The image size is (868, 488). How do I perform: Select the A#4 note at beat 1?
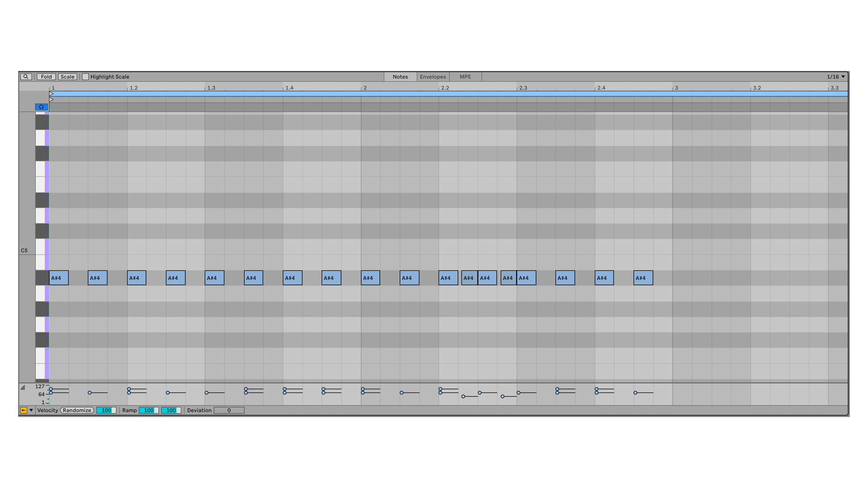pyautogui.click(x=59, y=278)
